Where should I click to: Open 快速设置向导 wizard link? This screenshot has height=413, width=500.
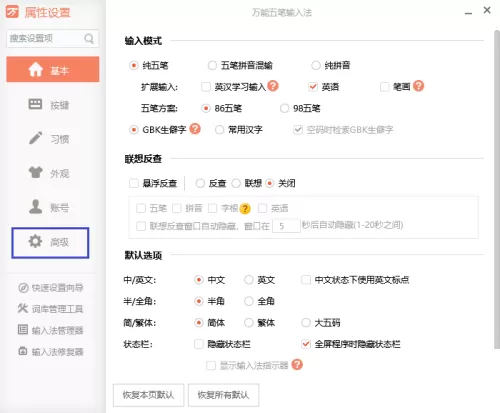click(x=51, y=288)
